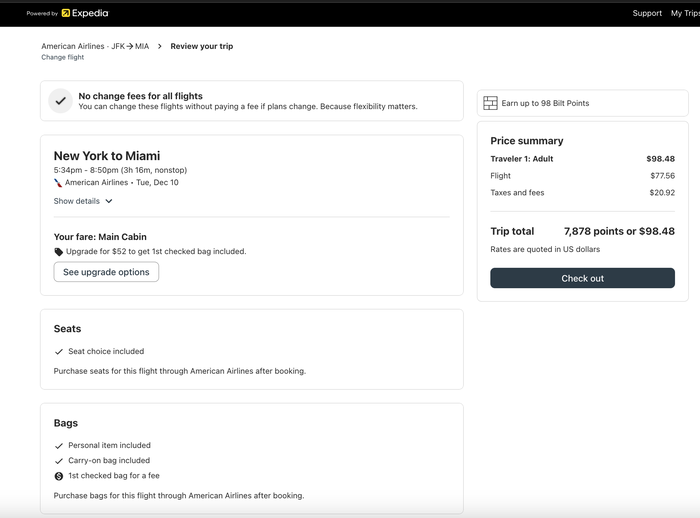Click the Change flight link

click(62, 57)
